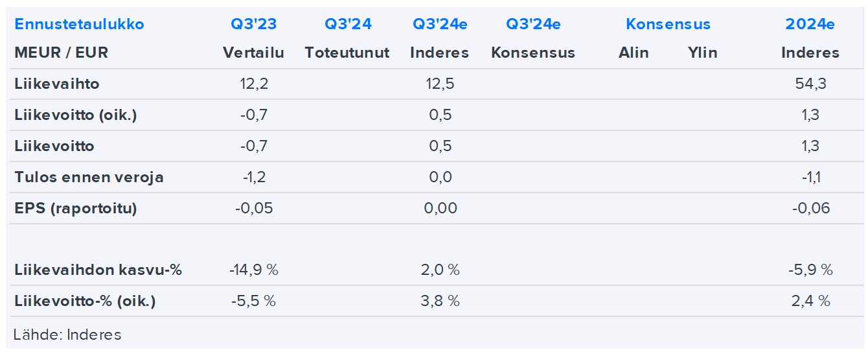Viewport: 868px width, 354px height.
Task: Click the -14,9 % growth value
Action: [x=253, y=270]
